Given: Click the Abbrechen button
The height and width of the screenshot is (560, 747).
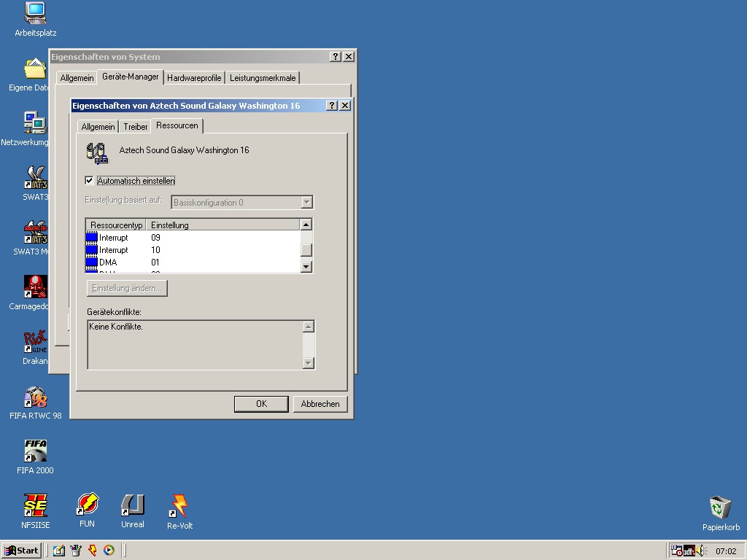Looking at the screenshot, I should pos(320,404).
